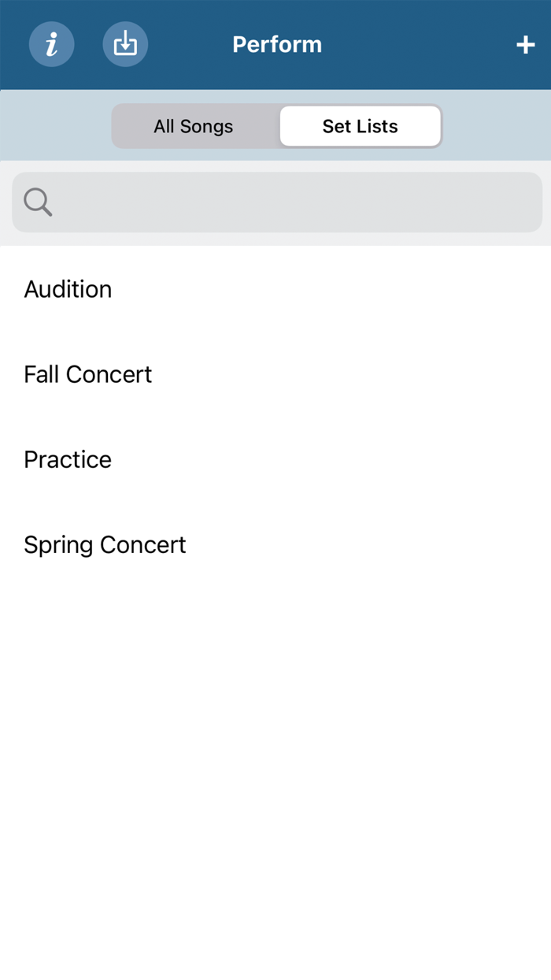Viewport: 551px width, 980px height.
Task: Tap the Perform title in the header
Action: 277,44
